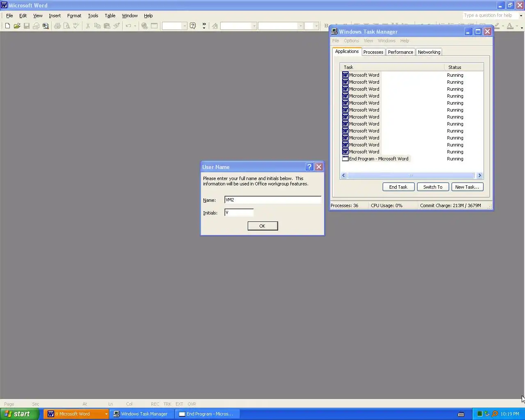
Task: Open the Font Color dropdown arrow
Action: pos(516,26)
